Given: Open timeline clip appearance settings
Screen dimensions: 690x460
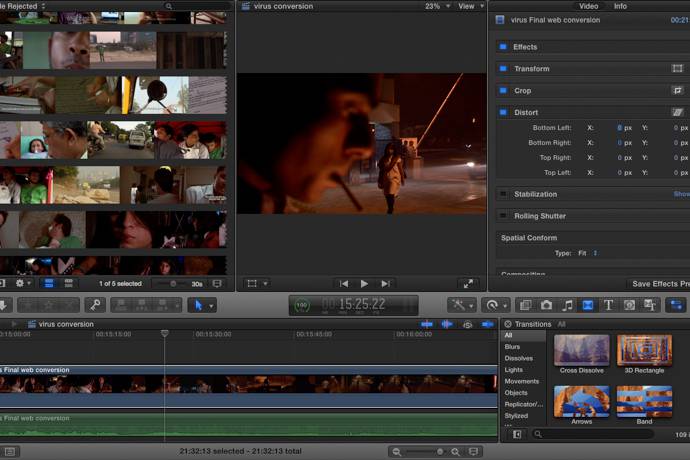Looking at the screenshot, I should (x=473, y=452).
